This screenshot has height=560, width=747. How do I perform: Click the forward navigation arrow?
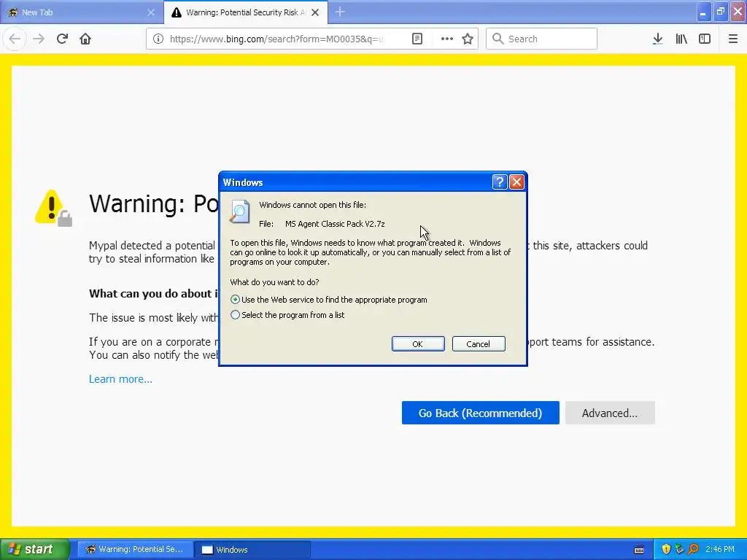point(39,39)
